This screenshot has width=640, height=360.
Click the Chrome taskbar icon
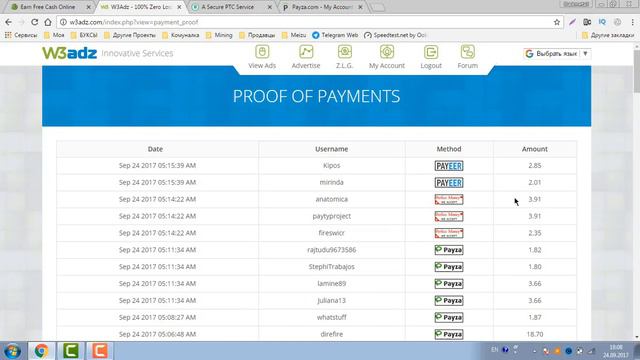(41, 351)
